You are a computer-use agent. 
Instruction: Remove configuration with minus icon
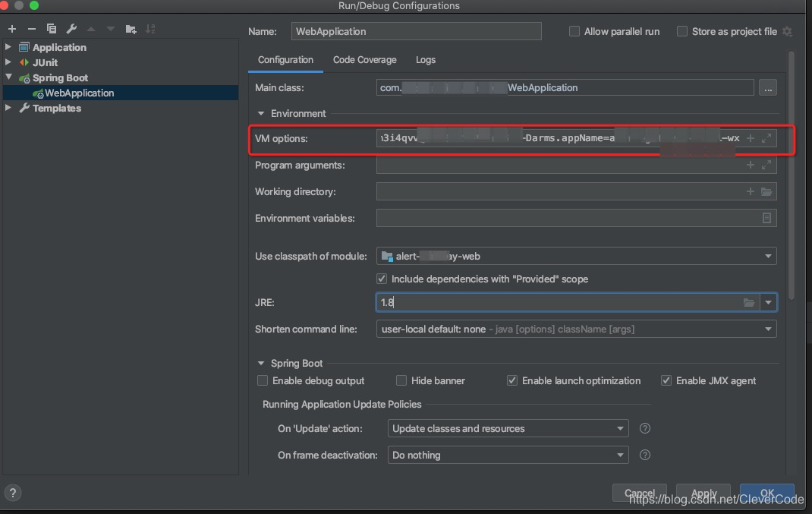[x=32, y=29]
